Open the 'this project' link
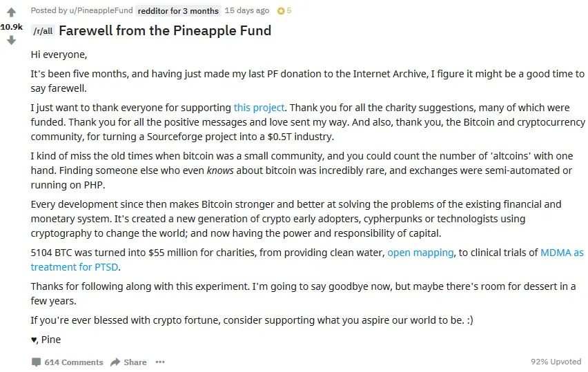Screen dimensions: 588x372 259,108
